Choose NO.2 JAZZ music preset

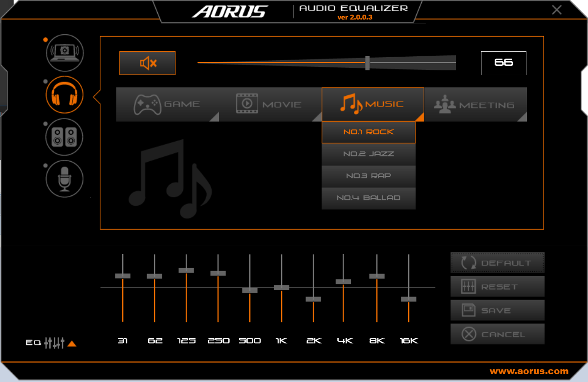click(369, 154)
